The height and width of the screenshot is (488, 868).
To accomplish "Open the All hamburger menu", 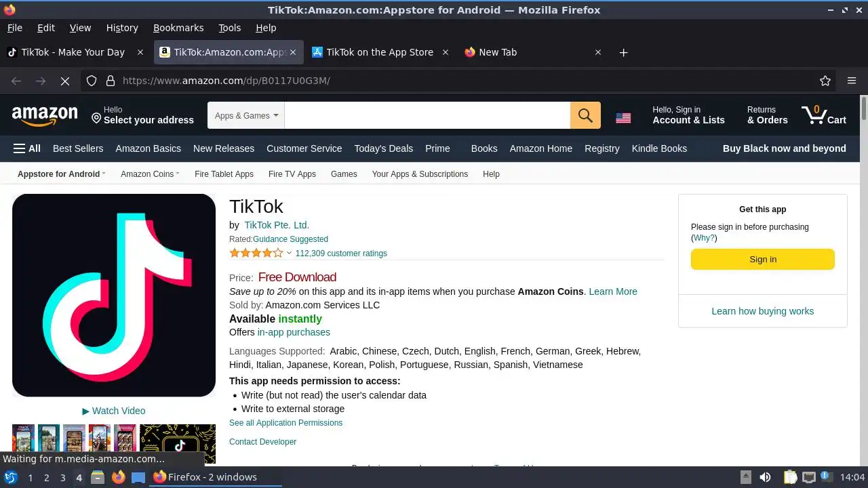I will pyautogui.click(x=27, y=148).
